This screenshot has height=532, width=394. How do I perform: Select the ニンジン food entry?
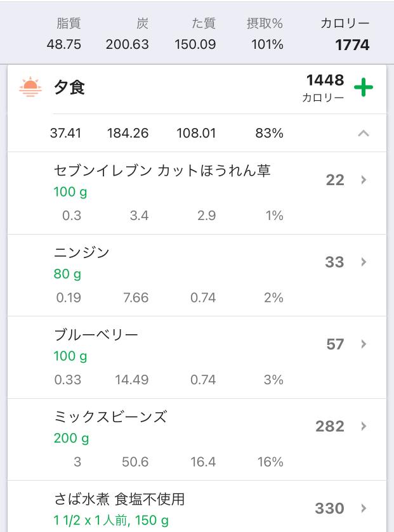(197, 275)
